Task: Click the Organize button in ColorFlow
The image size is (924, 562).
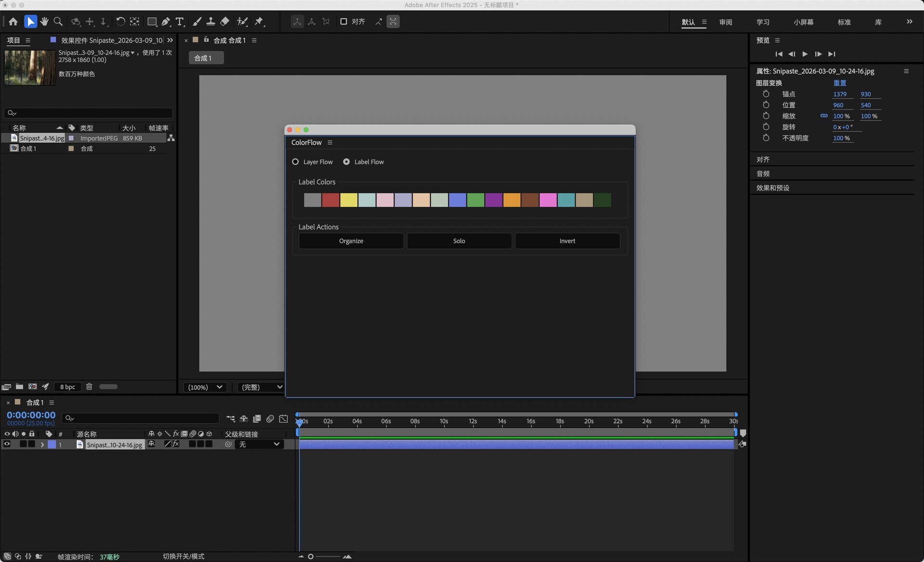Action: (x=351, y=241)
